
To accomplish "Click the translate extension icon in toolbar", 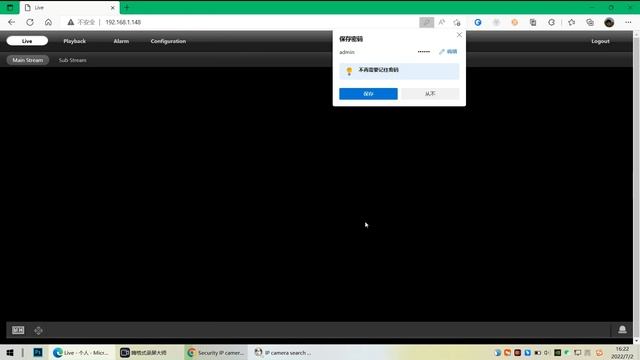I will 533,22.
